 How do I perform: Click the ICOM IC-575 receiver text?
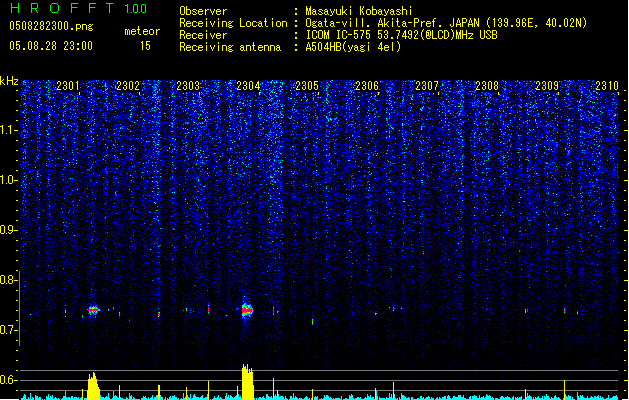[401, 35]
